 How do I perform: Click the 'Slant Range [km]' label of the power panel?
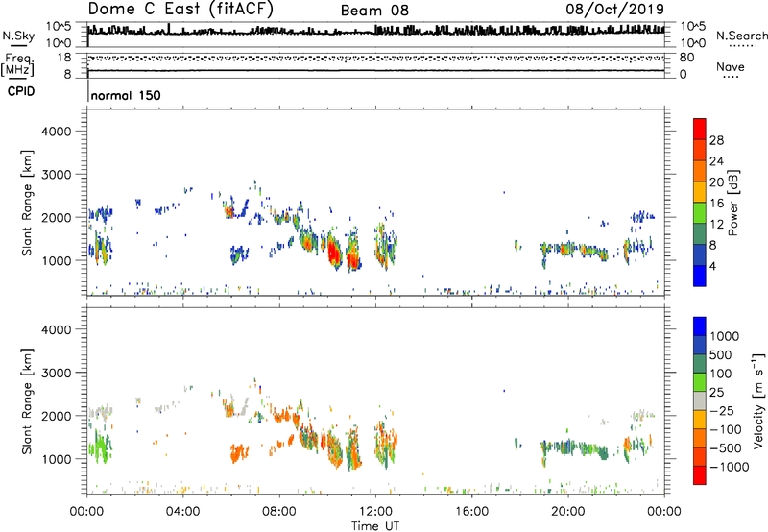coord(27,203)
